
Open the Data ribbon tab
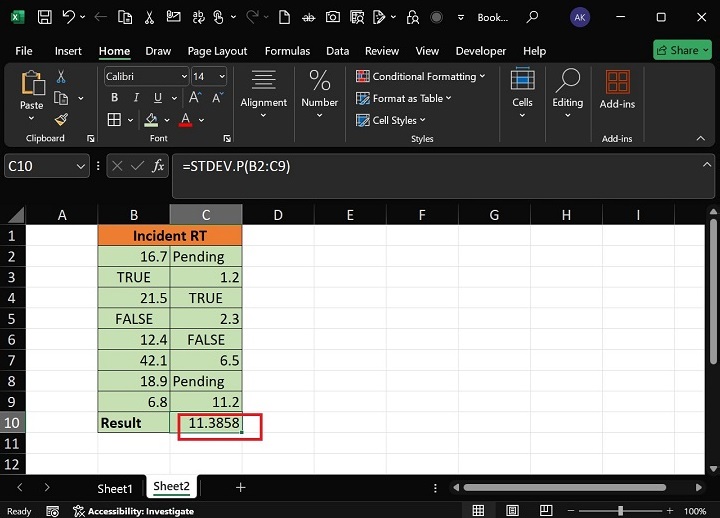(x=338, y=51)
